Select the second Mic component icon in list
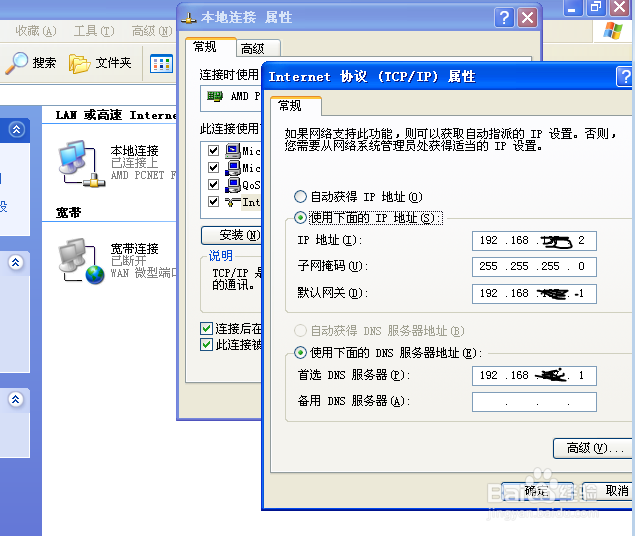 233,168
